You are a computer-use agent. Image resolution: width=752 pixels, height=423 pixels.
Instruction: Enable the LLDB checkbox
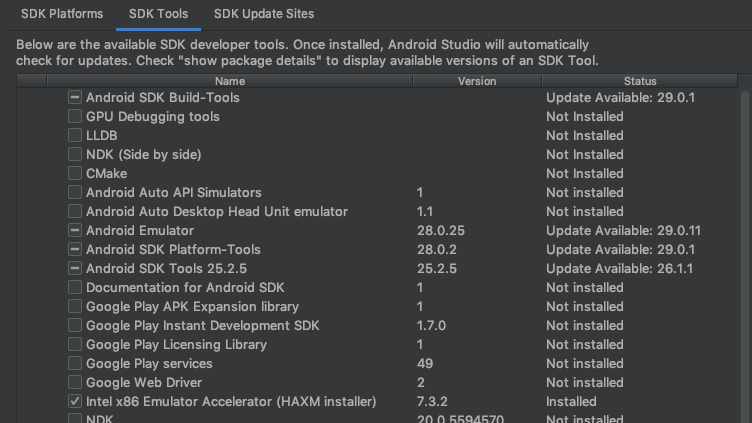point(75,135)
